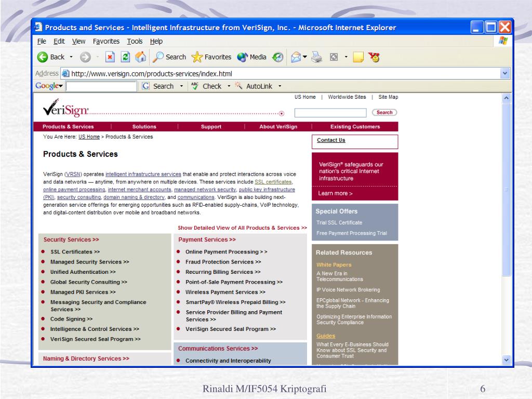Screen dimensions: 532x399
Task: Open the Favorites star panel
Action: click(x=211, y=57)
